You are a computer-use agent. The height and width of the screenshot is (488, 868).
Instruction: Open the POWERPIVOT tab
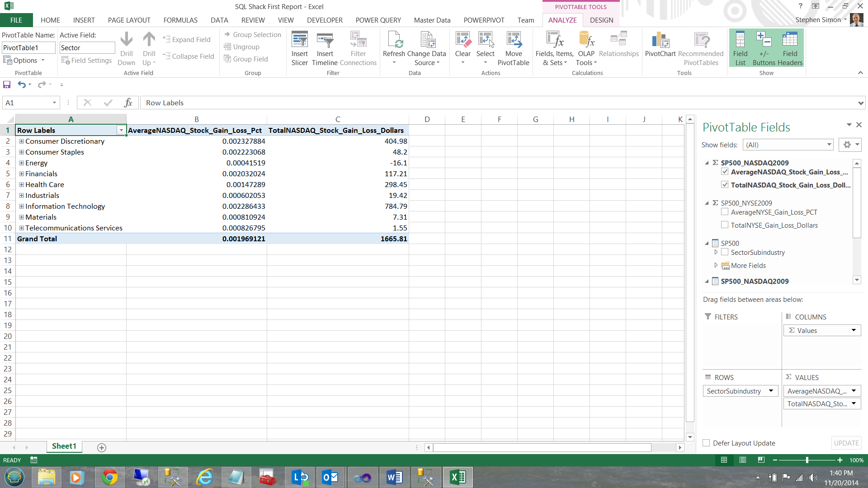pyautogui.click(x=484, y=20)
